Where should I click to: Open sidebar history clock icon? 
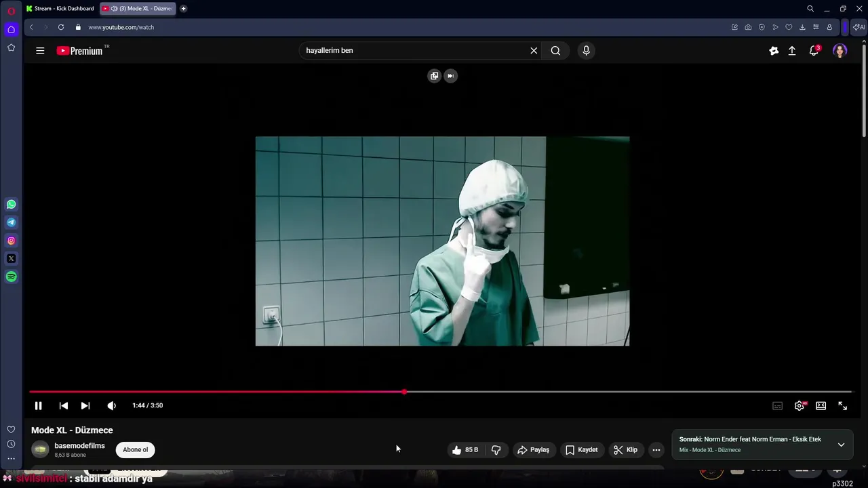point(11,444)
